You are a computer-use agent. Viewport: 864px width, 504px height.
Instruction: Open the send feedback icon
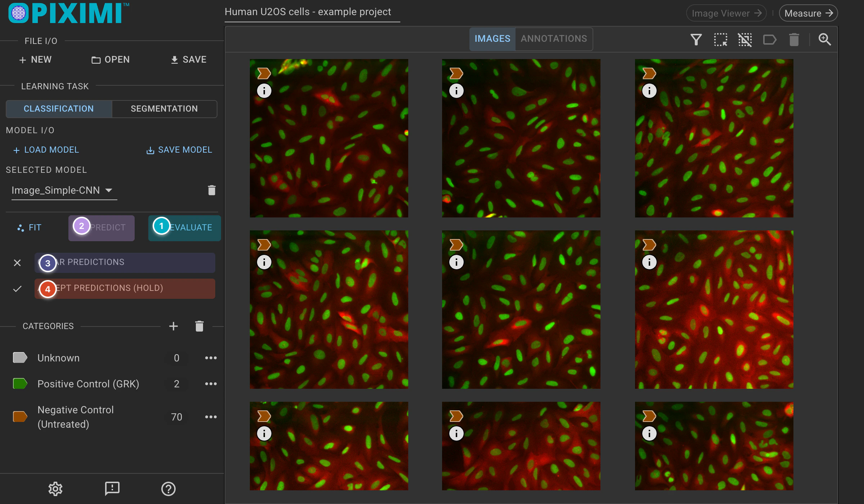tap(112, 489)
